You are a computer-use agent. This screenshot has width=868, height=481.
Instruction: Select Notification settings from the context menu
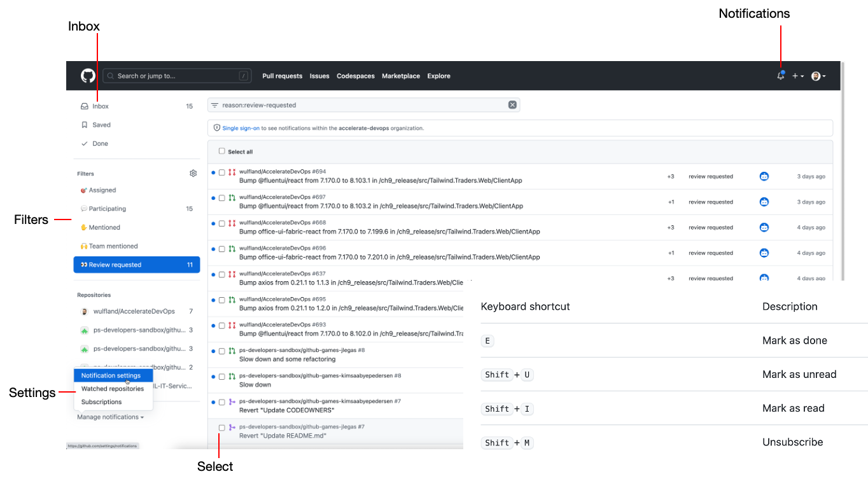112,375
